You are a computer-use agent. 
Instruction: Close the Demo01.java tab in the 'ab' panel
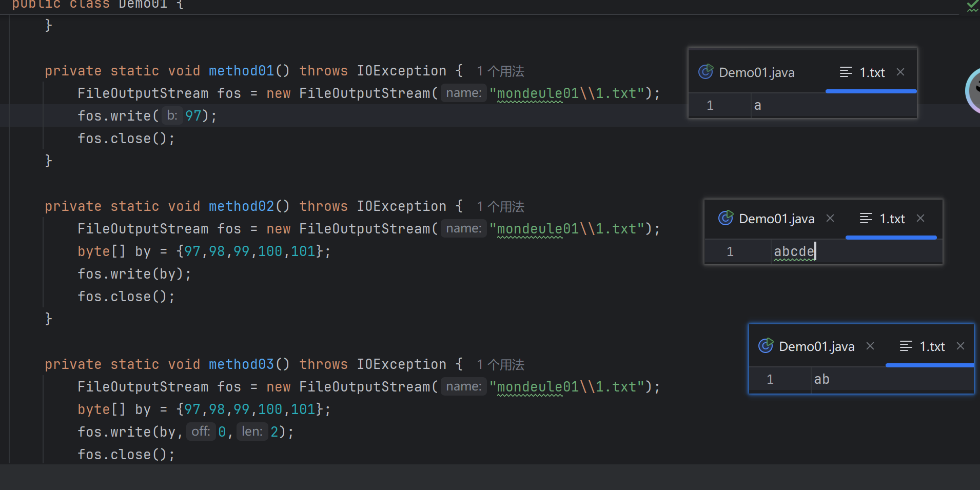tap(870, 346)
